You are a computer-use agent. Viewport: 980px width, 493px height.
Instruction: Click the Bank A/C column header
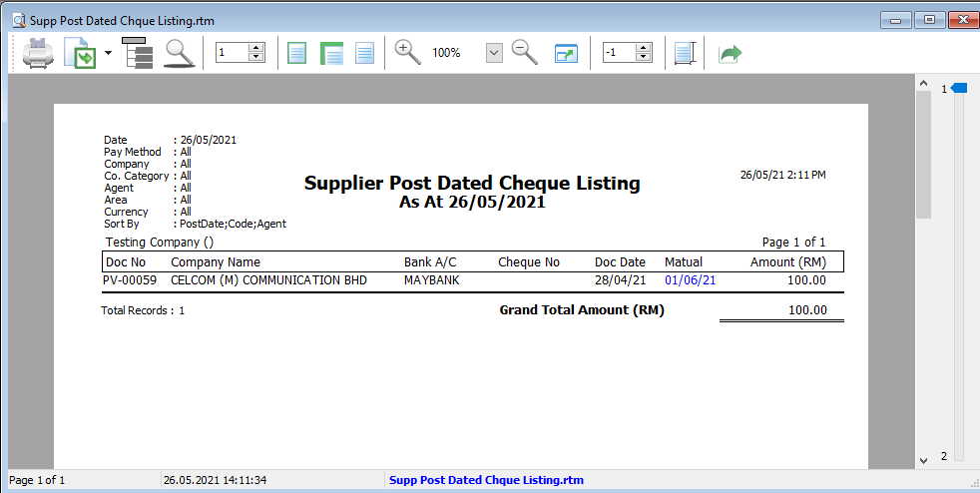tap(431, 262)
